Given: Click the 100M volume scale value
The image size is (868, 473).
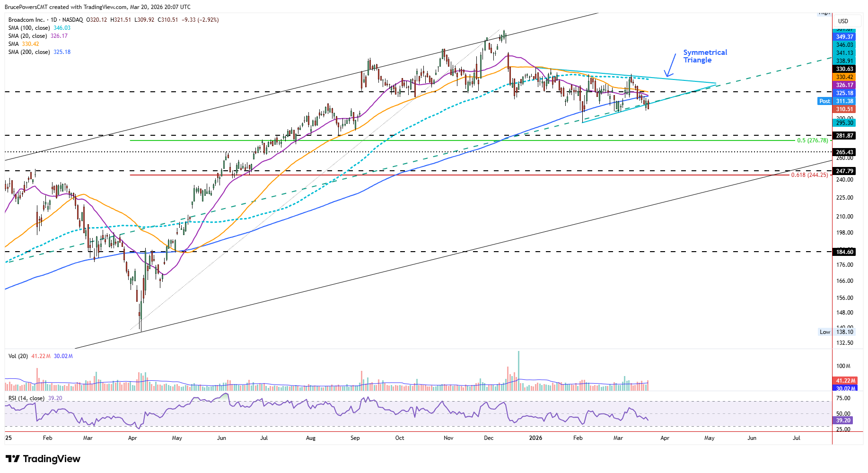Looking at the screenshot, I should tap(843, 366).
